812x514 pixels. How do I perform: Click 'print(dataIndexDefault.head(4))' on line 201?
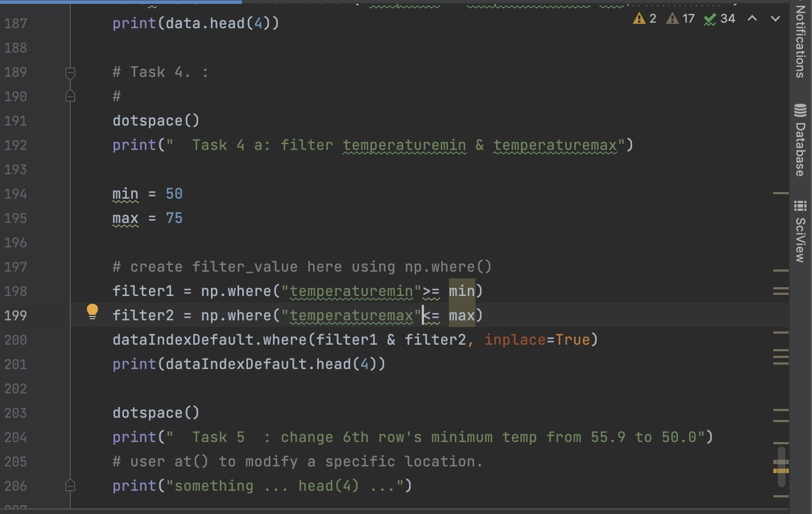249,364
